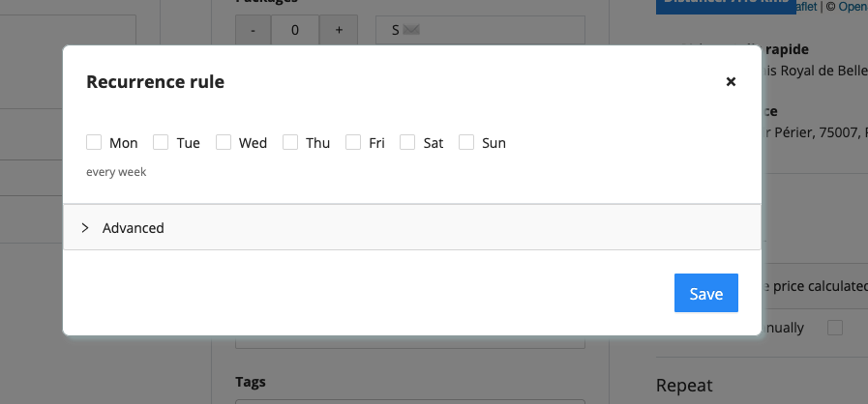The height and width of the screenshot is (404, 868).
Task: Click the packages quantity field
Action: coord(294,30)
